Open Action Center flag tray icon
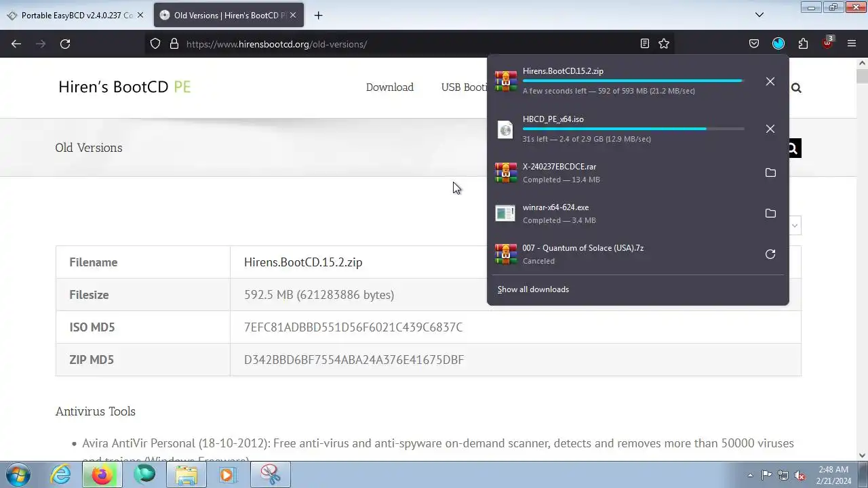The width and height of the screenshot is (868, 488). click(766, 475)
